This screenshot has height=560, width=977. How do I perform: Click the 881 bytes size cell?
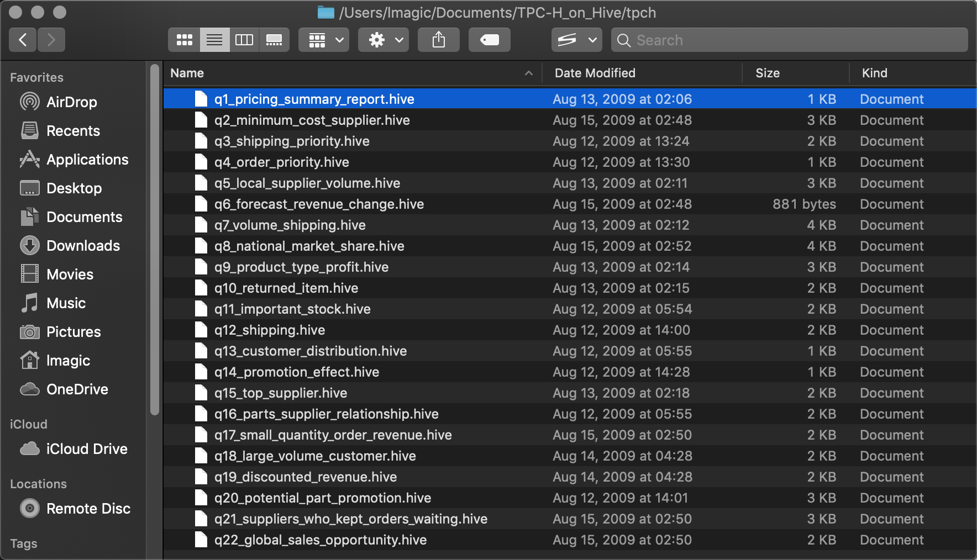pyautogui.click(x=804, y=204)
